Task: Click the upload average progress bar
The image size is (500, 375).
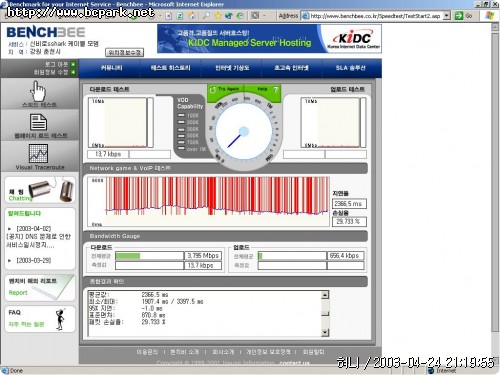Action: [292, 256]
